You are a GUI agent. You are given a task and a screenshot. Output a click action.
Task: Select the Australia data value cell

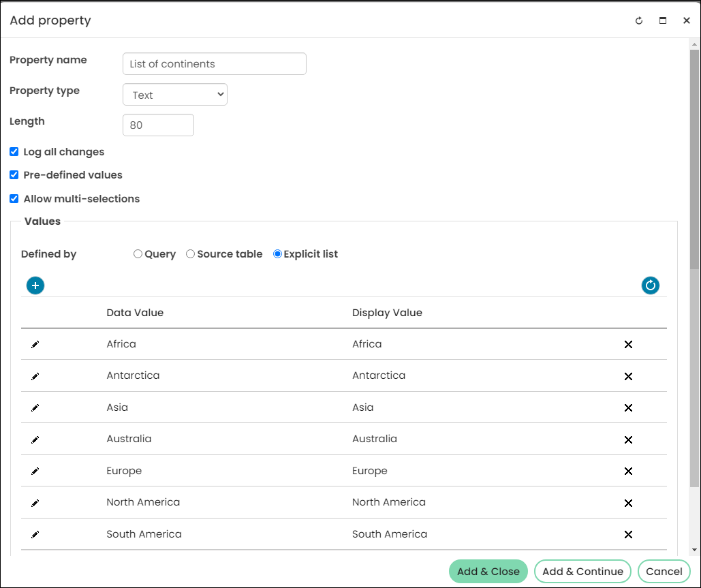click(x=129, y=439)
